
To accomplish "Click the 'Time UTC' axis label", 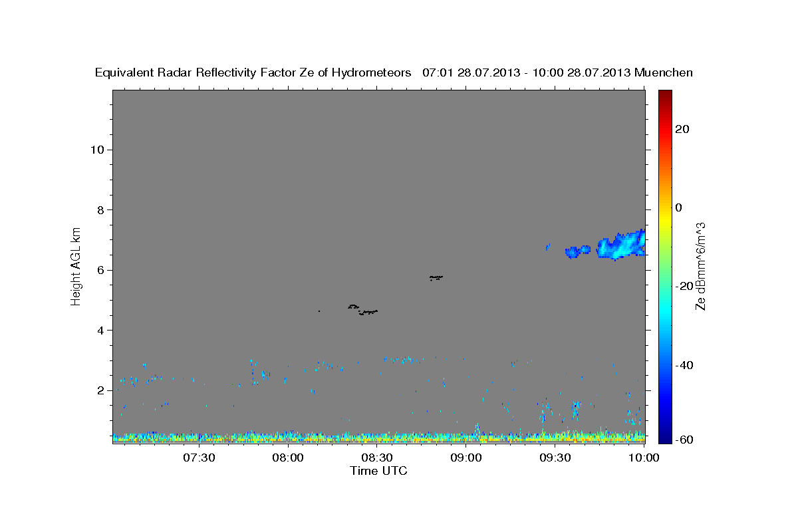I will pyautogui.click(x=378, y=470).
